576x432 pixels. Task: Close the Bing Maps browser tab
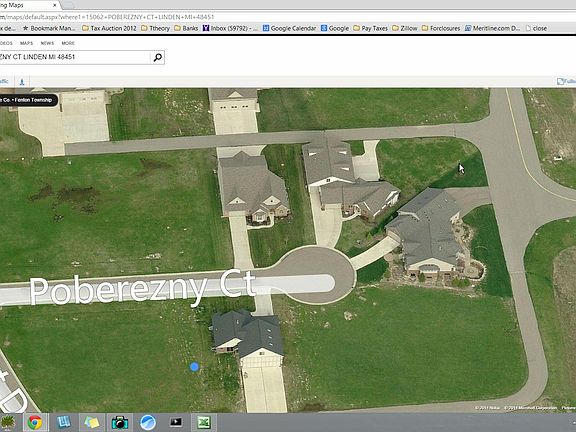(55, 5)
